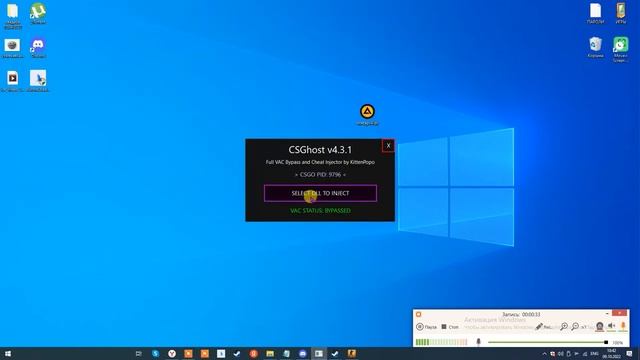640x360 pixels.
Task: Open Task View on the taskbar
Action: click(138, 353)
